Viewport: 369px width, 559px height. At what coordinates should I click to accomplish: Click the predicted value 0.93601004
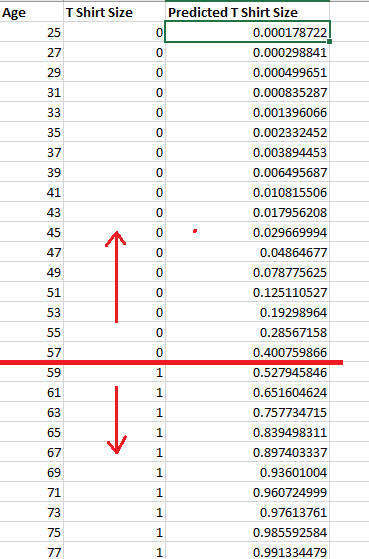[247, 472]
